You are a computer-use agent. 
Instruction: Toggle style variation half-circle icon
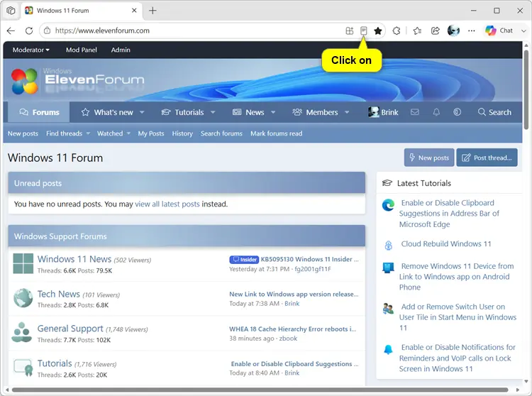pos(457,112)
